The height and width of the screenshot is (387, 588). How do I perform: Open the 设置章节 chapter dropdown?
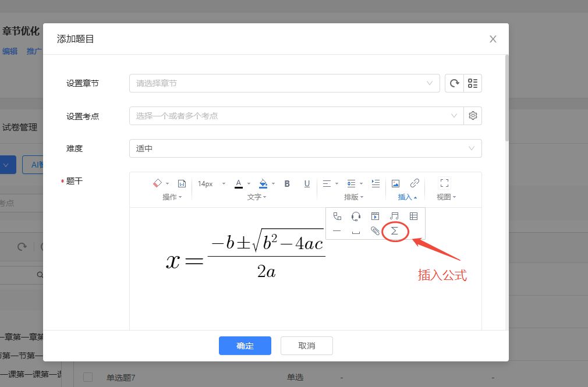[284, 83]
